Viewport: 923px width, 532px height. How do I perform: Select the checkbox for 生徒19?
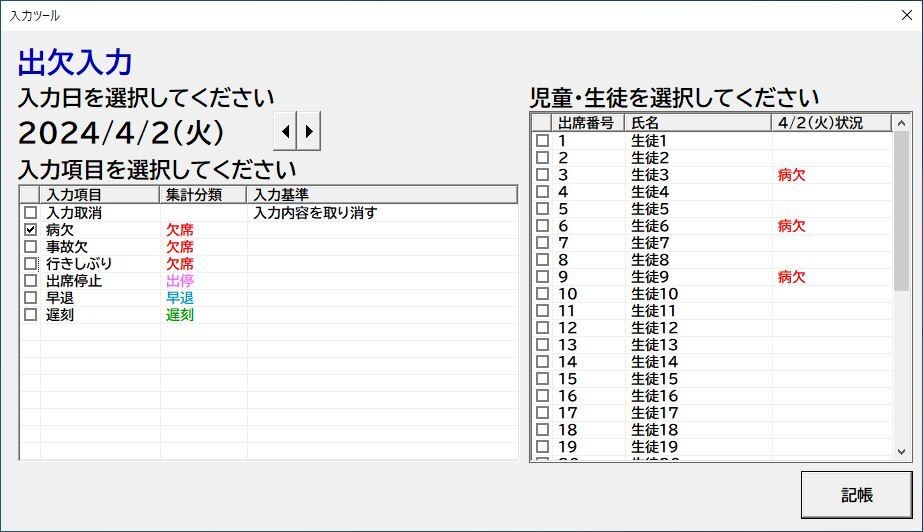click(x=543, y=447)
